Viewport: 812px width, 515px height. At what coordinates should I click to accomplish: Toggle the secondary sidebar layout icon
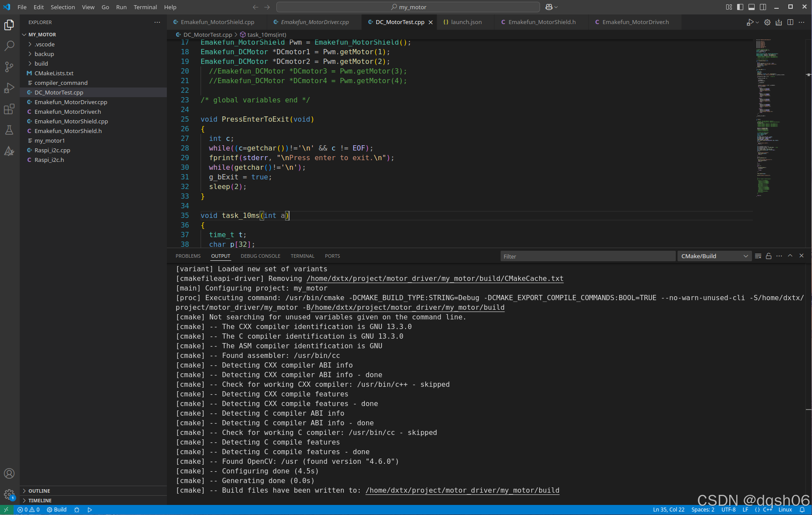[763, 7]
